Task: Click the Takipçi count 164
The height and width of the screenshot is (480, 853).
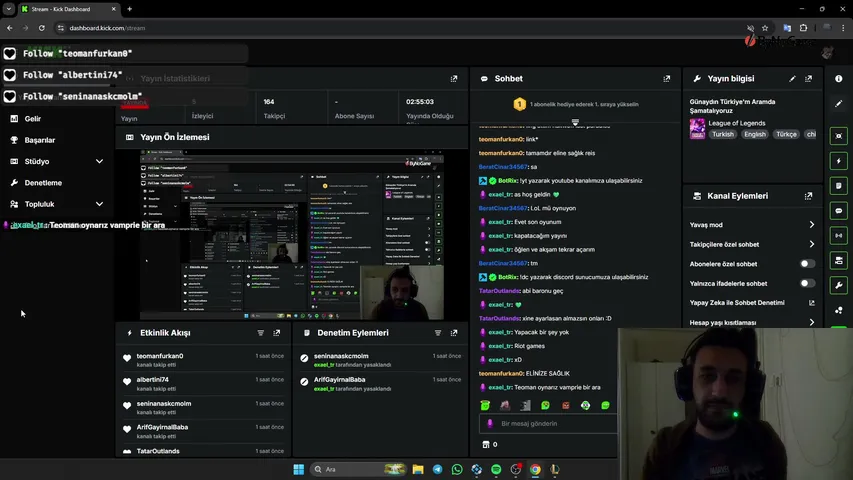Action: (x=269, y=102)
